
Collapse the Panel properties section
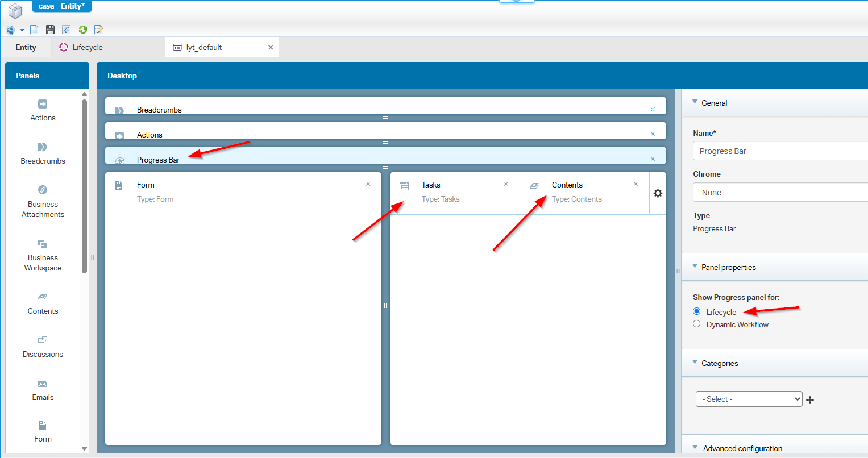coord(695,267)
